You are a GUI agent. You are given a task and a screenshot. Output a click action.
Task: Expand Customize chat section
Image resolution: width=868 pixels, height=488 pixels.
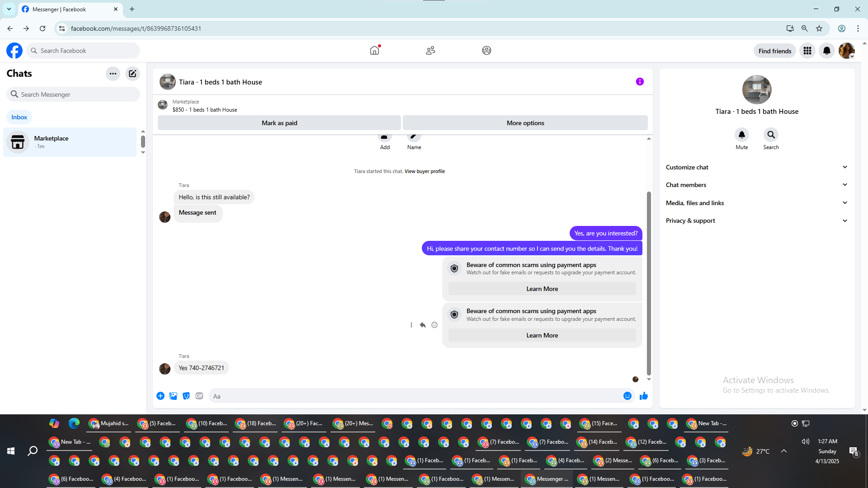[x=757, y=167]
